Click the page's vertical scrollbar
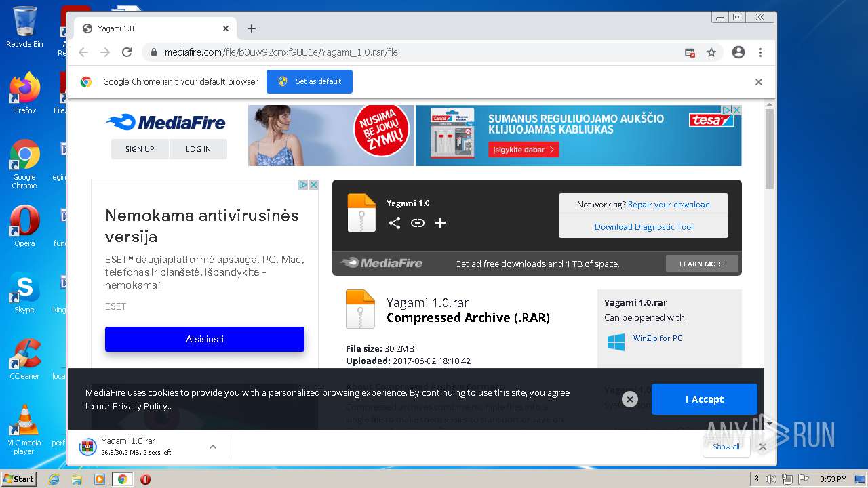The height and width of the screenshot is (488, 868). pyautogui.click(x=770, y=149)
